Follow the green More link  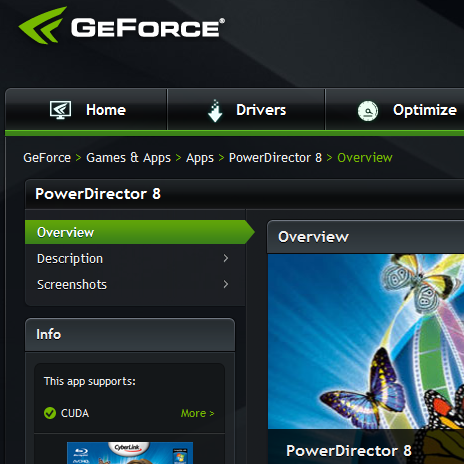pyautogui.click(x=197, y=413)
